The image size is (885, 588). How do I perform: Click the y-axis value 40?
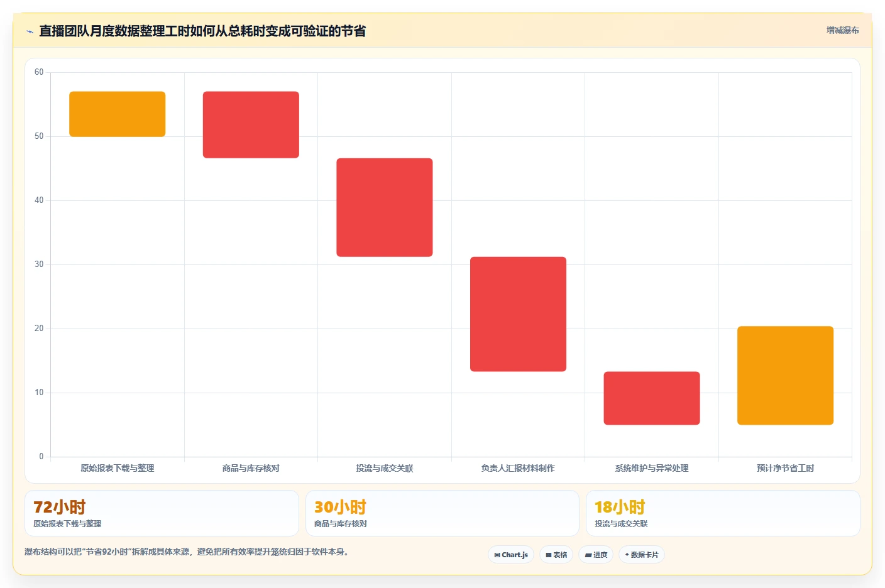coord(39,200)
